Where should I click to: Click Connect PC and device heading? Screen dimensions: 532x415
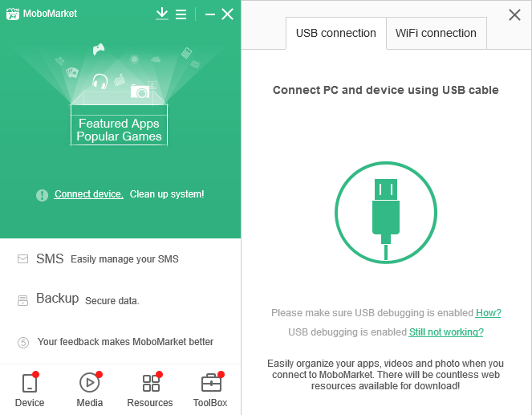coord(386,90)
